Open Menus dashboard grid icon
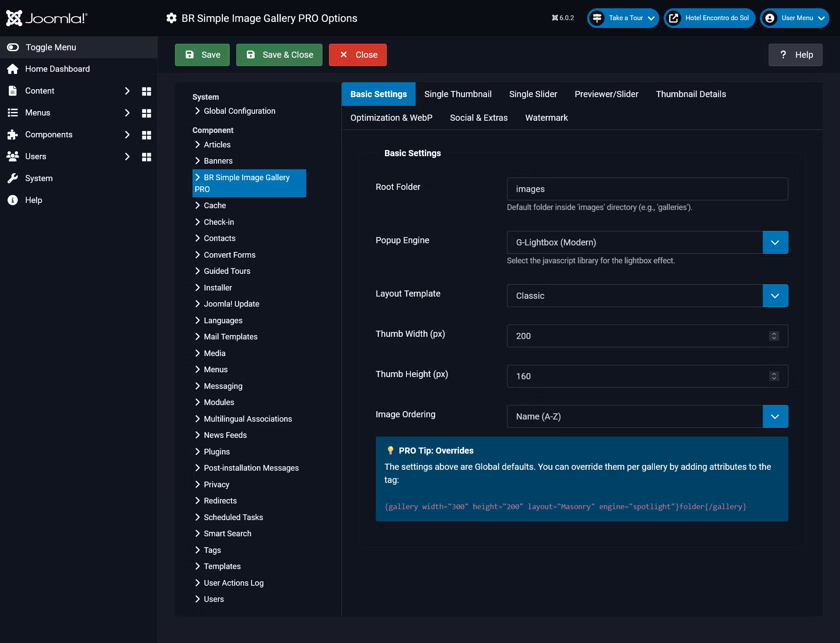This screenshot has width=840, height=643. pos(147,113)
